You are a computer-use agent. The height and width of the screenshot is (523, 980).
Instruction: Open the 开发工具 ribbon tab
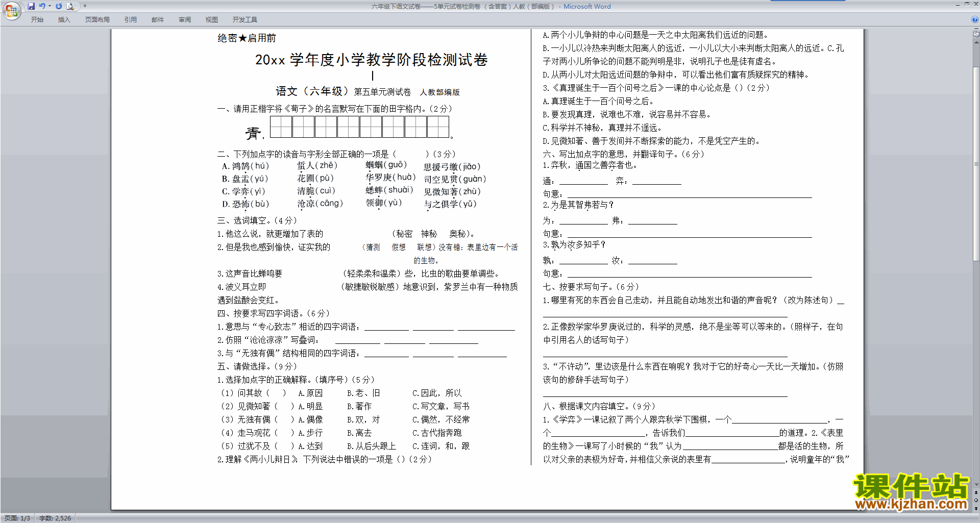[245, 19]
